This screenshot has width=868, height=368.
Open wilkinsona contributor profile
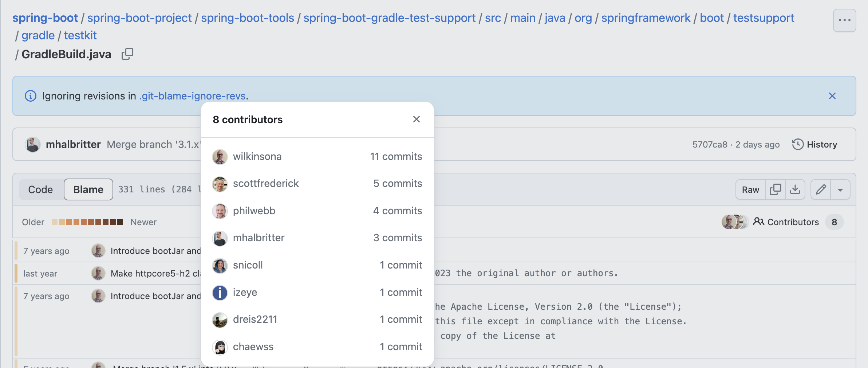257,156
